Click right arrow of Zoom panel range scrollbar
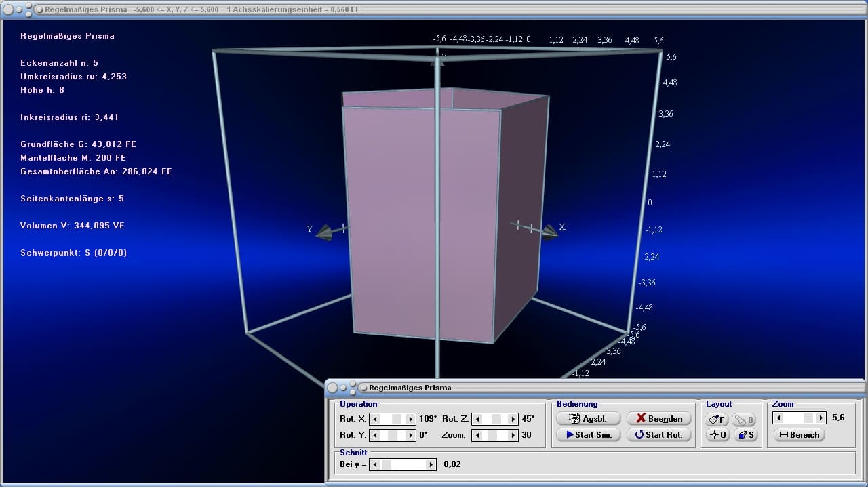 tap(821, 418)
